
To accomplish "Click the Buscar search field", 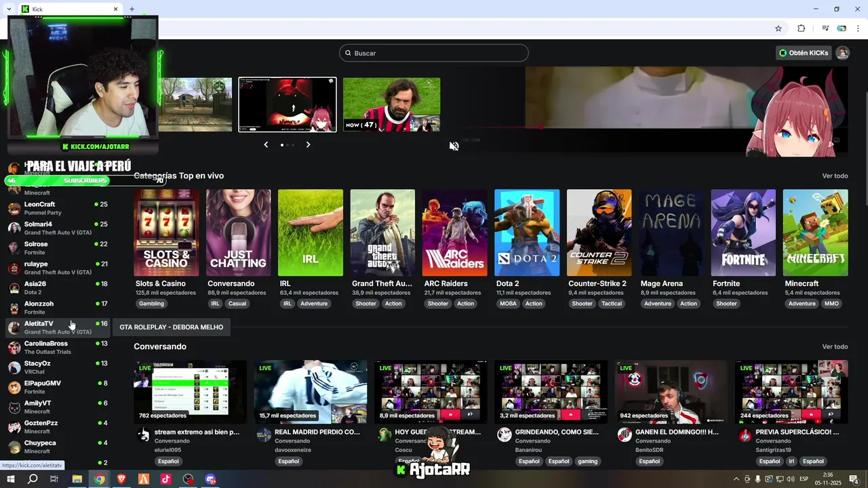I will 434,53.
